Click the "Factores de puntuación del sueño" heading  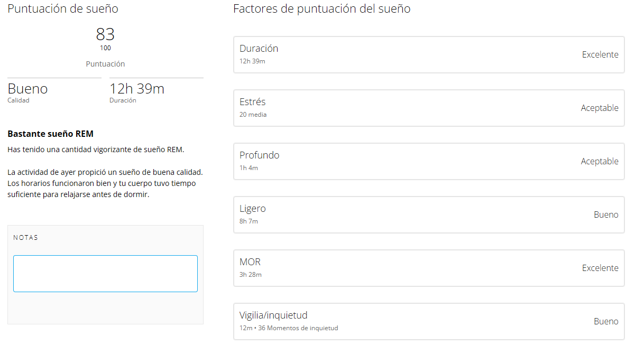pyautogui.click(x=321, y=9)
